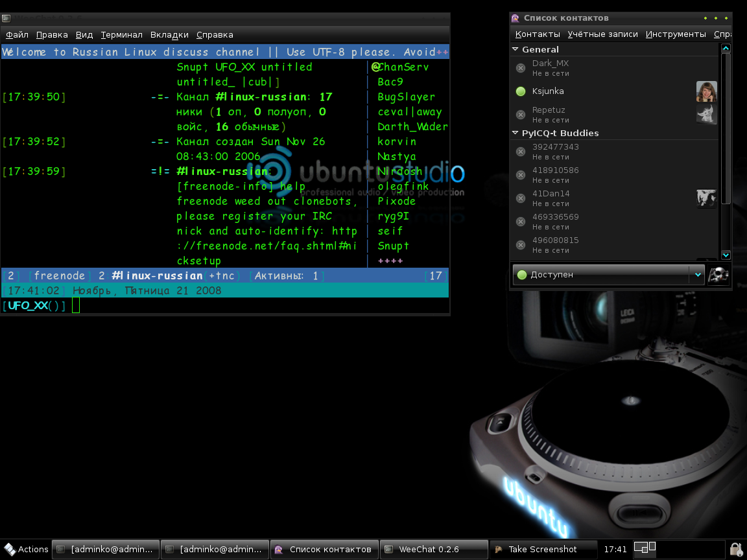Image resolution: width=747 pixels, height=560 pixels.
Task: Open the Вкладки menu
Action: [170, 35]
